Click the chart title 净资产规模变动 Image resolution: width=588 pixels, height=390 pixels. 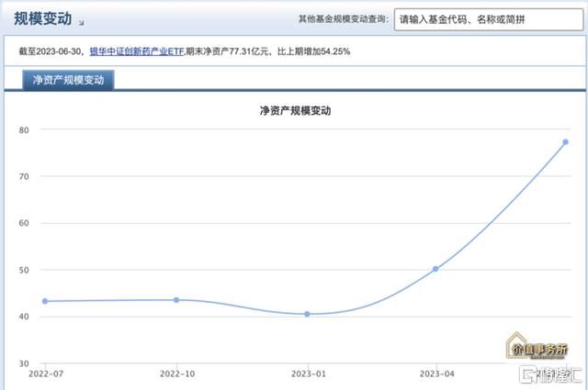[295, 110]
